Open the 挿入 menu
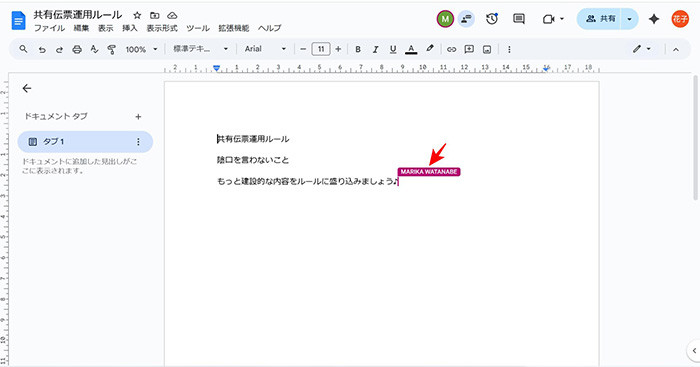 tap(130, 28)
